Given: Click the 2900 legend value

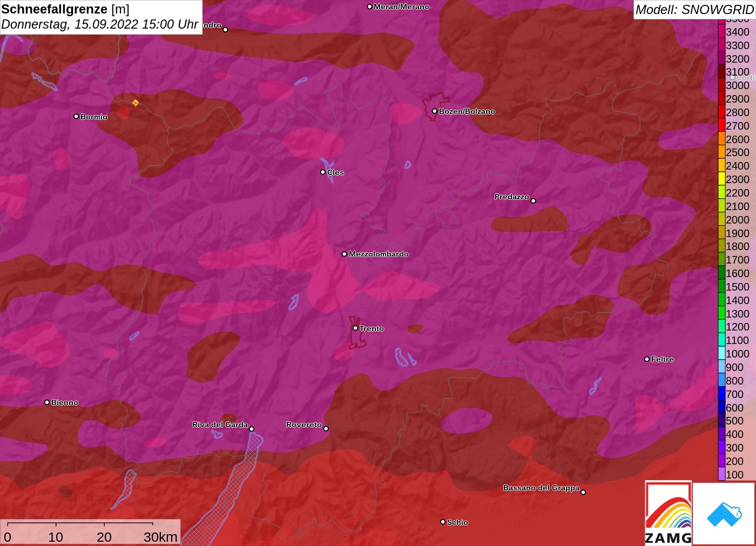Looking at the screenshot, I should [x=738, y=99].
